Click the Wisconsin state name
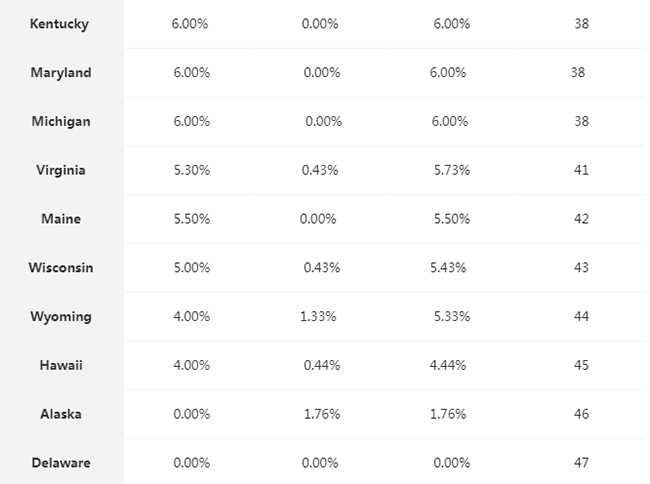Viewport: 650px width, 484px height. pos(61,268)
